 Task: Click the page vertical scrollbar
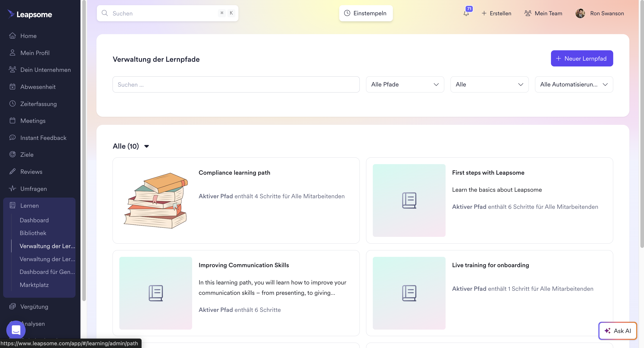pos(642,124)
